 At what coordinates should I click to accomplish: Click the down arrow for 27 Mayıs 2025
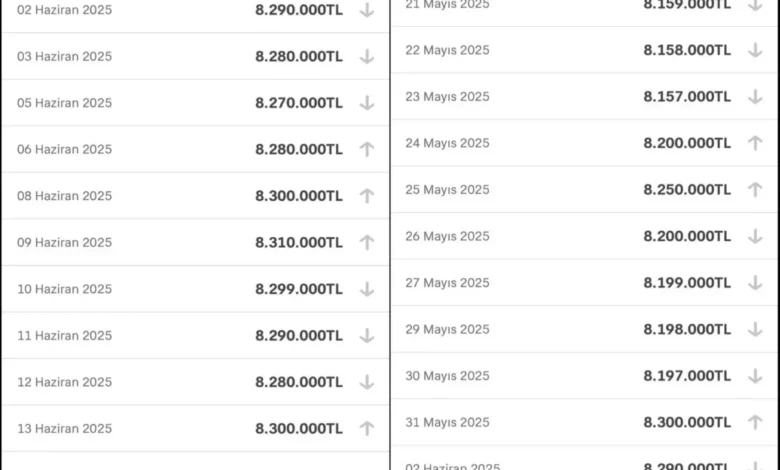pyautogui.click(x=755, y=283)
